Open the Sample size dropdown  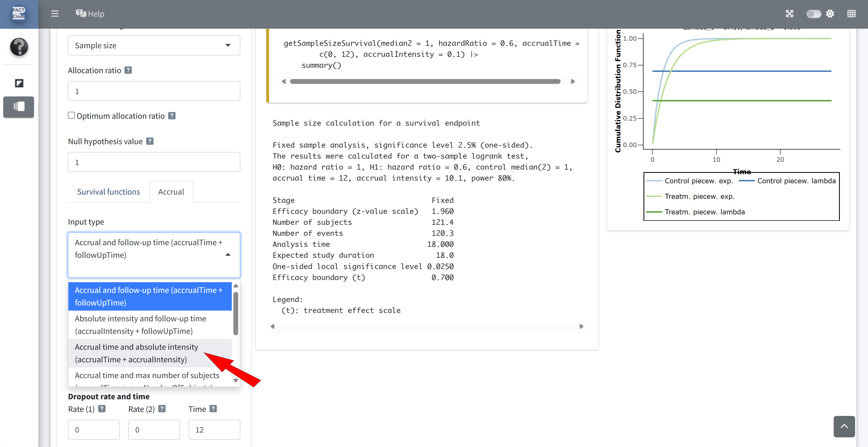[x=154, y=46]
